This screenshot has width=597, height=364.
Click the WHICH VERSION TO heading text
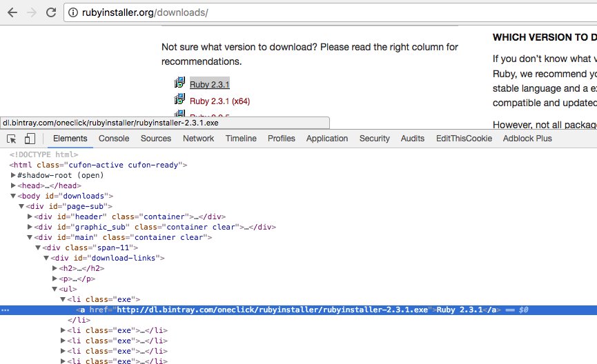[545, 37]
